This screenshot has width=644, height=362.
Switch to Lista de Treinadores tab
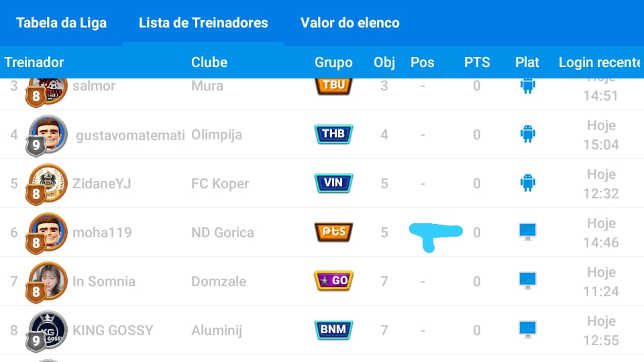pyautogui.click(x=203, y=23)
